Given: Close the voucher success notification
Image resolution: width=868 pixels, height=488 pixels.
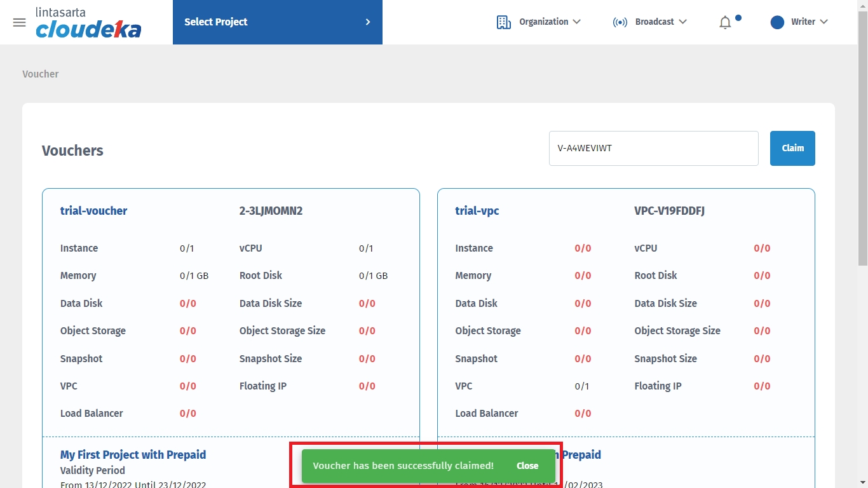Looking at the screenshot, I should pos(527,466).
